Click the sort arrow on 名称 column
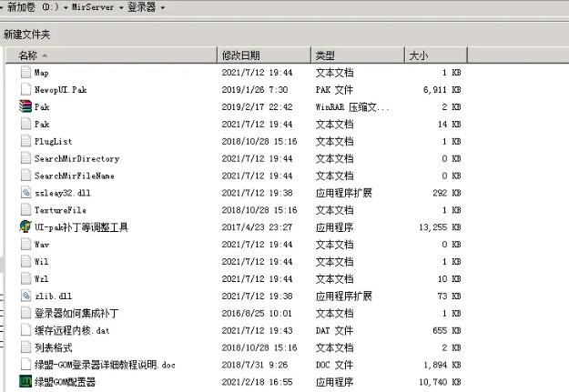The width and height of the screenshot is (569, 392). pyautogui.click(x=45, y=55)
